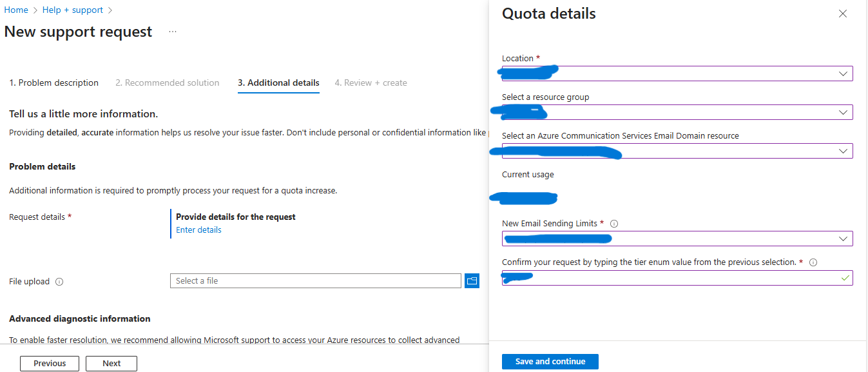Click info icon next to File upload
This screenshot has width=868, height=372.
(x=59, y=282)
